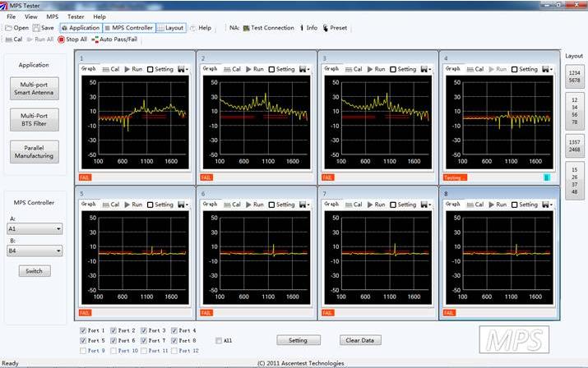Click the Open file icon in toolbar
The width and height of the screenshot is (588, 368).
pyautogui.click(x=9, y=28)
